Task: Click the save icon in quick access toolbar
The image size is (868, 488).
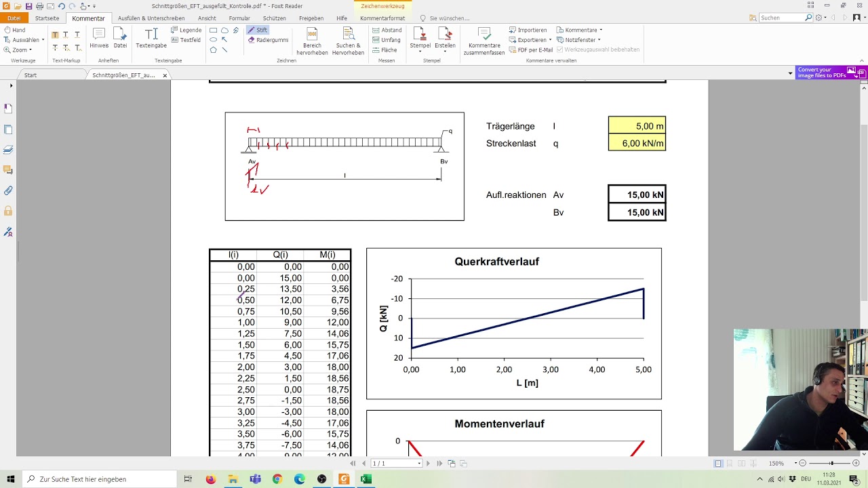Action: coord(28,6)
